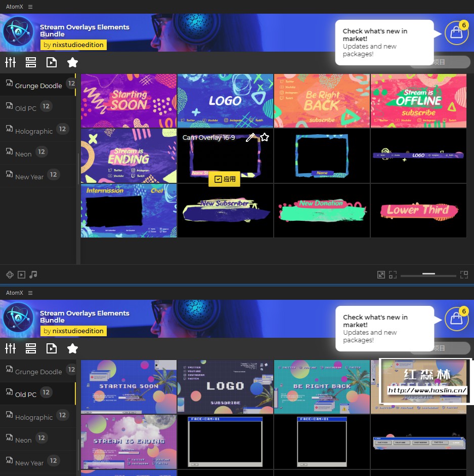Screen dimensions: 474x476
Task: Select the purple Starting SOON grunge thumbnail
Action: (128, 101)
